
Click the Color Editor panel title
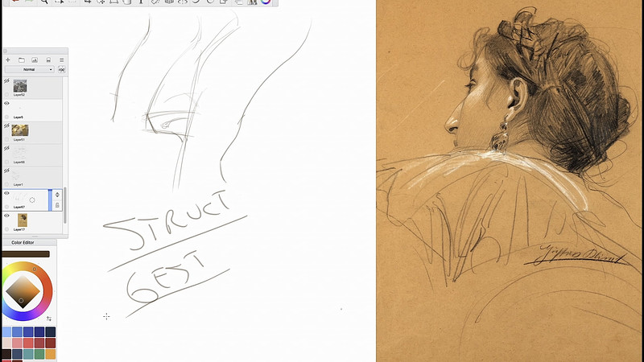click(x=23, y=243)
